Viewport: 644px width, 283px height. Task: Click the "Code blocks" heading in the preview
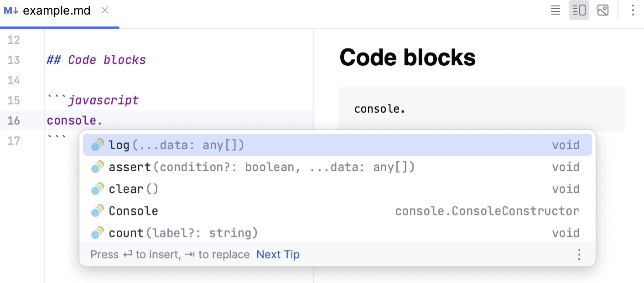tap(407, 57)
